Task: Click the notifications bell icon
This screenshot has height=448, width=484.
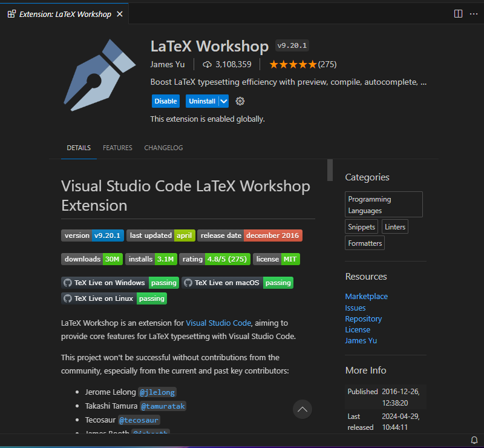Action: 474,440
